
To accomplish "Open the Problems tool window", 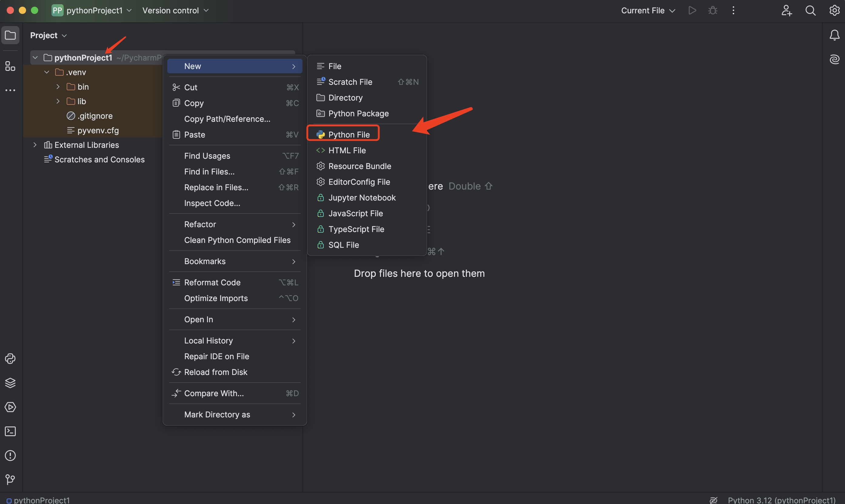I will pos(10,456).
